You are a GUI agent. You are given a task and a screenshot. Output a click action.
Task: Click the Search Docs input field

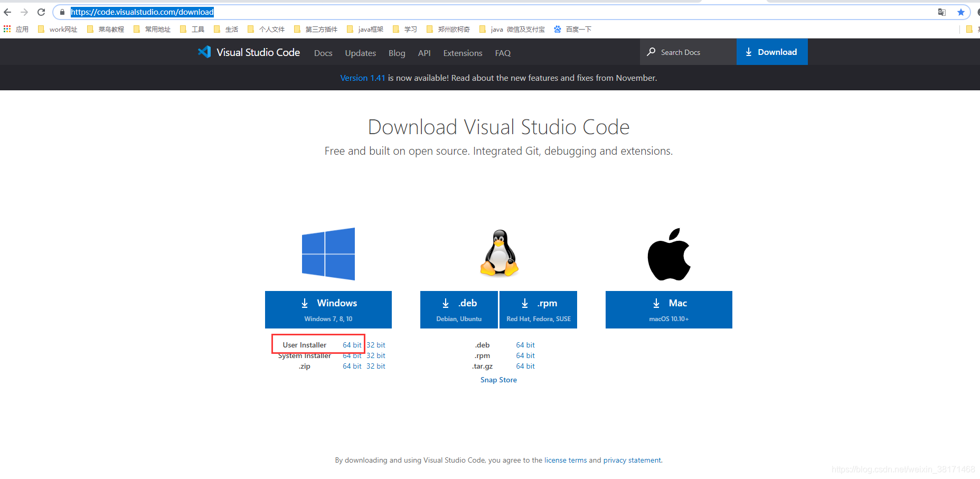pyautogui.click(x=688, y=52)
